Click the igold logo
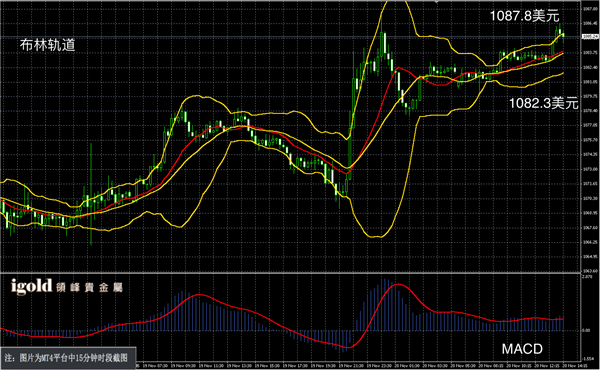This screenshot has width=600, height=370. click(31, 286)
